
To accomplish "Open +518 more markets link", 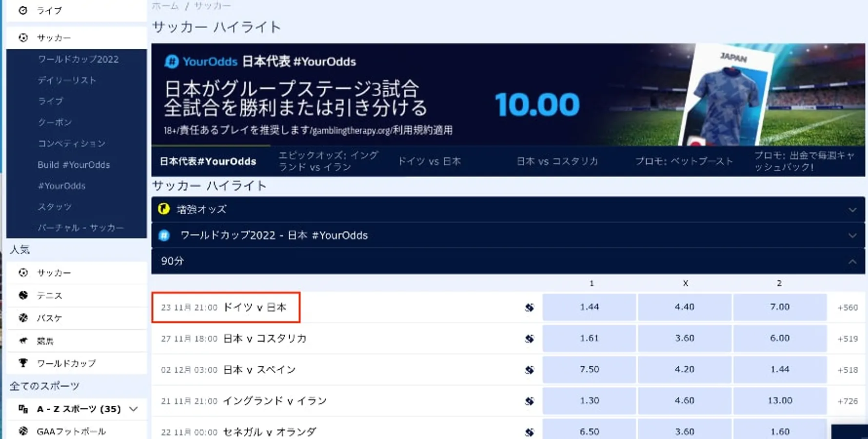I will pos(848,370).
